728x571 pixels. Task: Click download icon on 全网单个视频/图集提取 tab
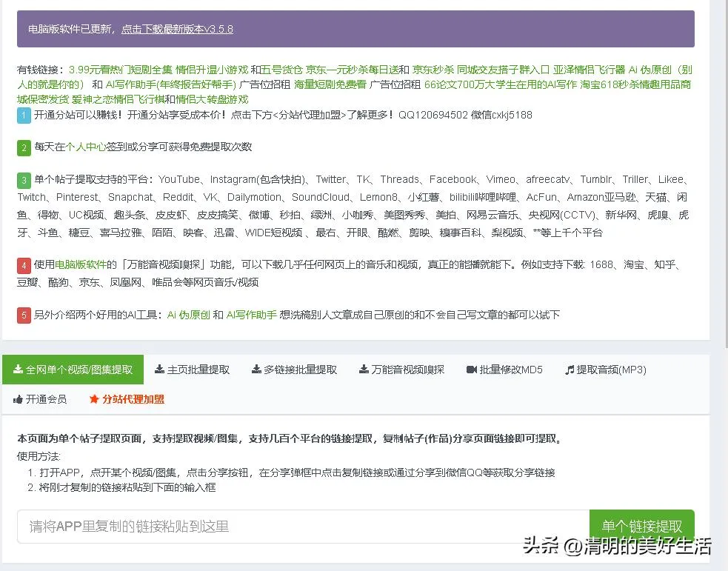18,370
